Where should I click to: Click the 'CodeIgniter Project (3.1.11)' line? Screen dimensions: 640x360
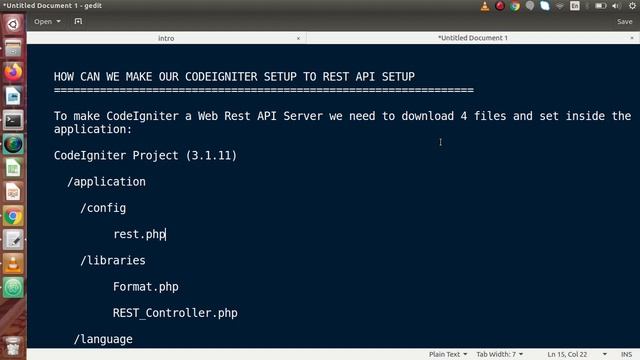tap(145, 156)
